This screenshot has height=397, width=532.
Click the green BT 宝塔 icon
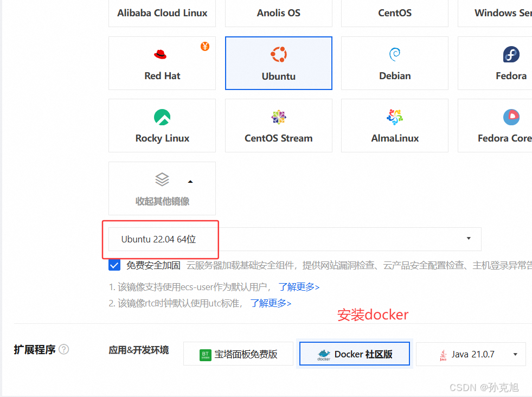point(206,355)
